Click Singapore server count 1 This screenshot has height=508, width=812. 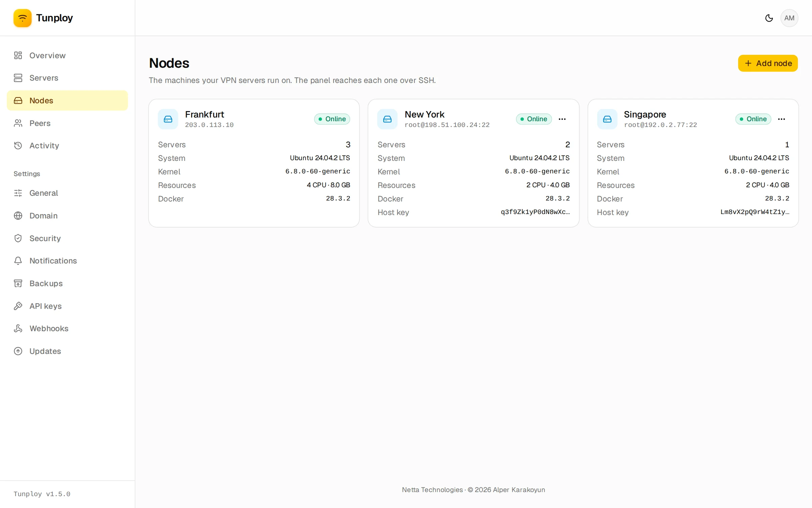point(787,145)
